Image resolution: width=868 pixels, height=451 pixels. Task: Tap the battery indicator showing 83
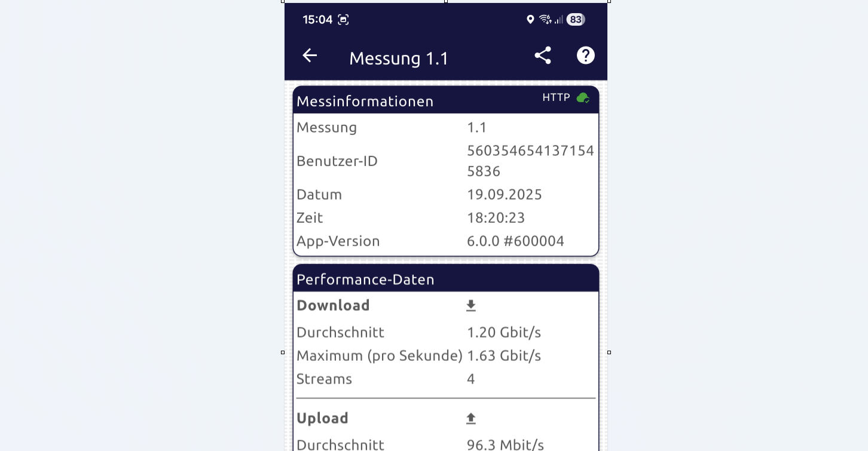575,20
